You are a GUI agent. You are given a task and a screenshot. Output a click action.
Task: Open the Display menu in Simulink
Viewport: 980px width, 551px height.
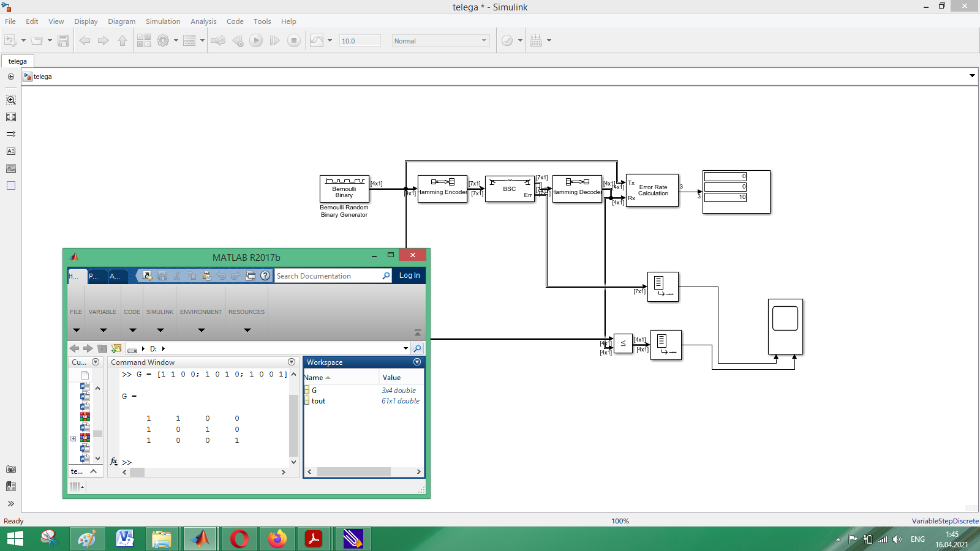(86, 21)
